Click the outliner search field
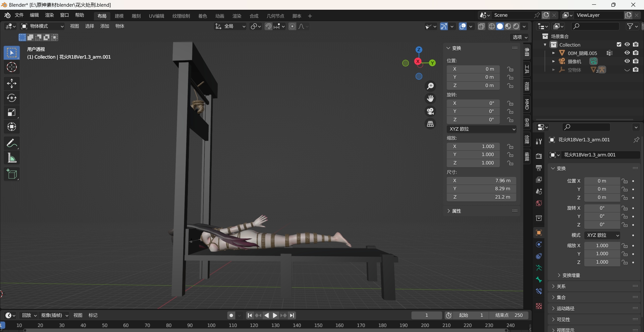 595,26
